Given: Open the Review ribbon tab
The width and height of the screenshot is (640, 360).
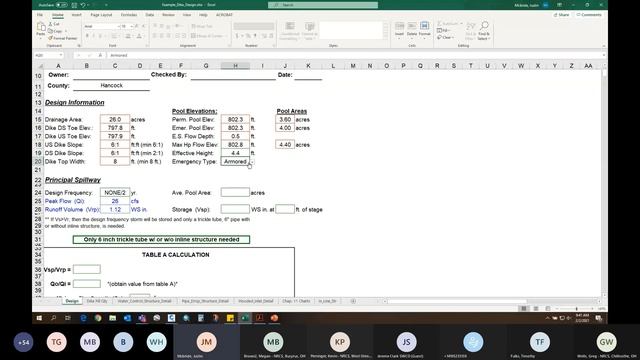Looking at the screenshot, I should point(168,15).
